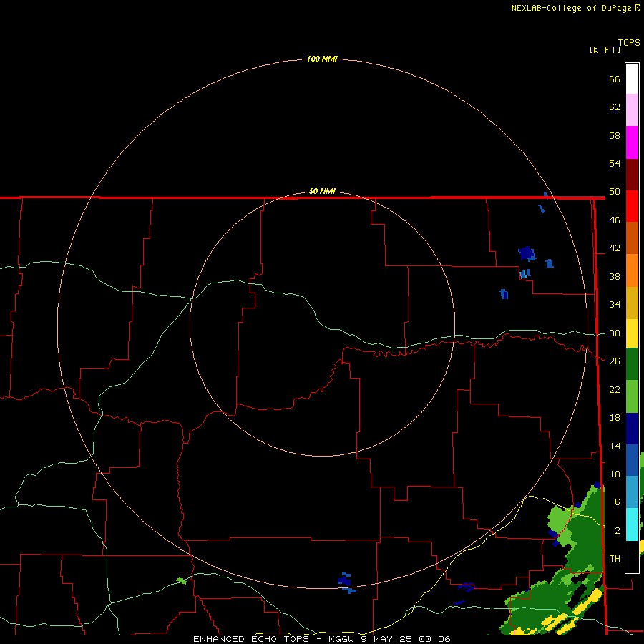
Task: Click the "00:06" timestamp
Action: [x=434, y=639]
